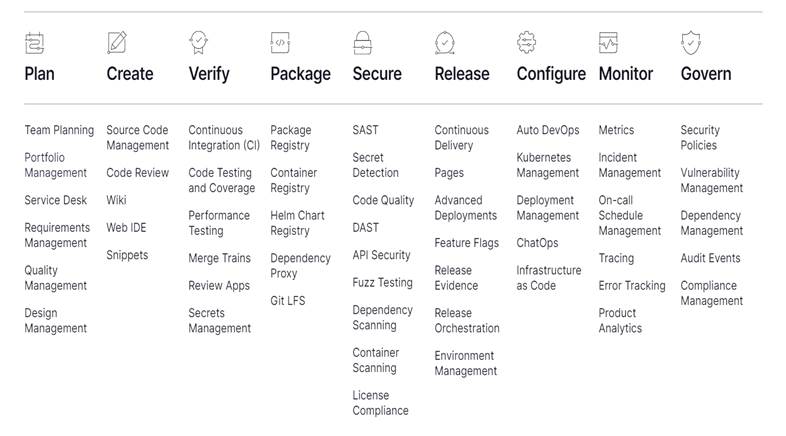Click the Monitor activity chart icon
The width and height of the screenshot is (786, 436).
point(609,43)
